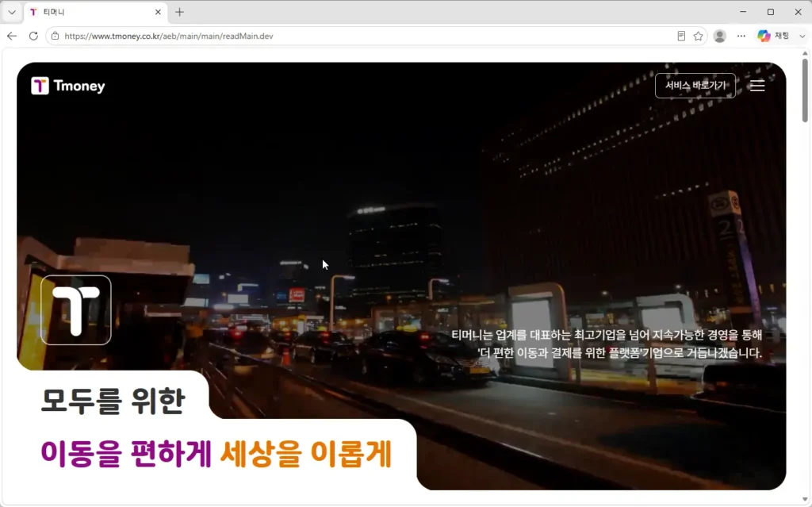The image size is (812, 507).
Task: Click the scrollbar down arrow
Action: pyautogui.click(x=805, y=499)
